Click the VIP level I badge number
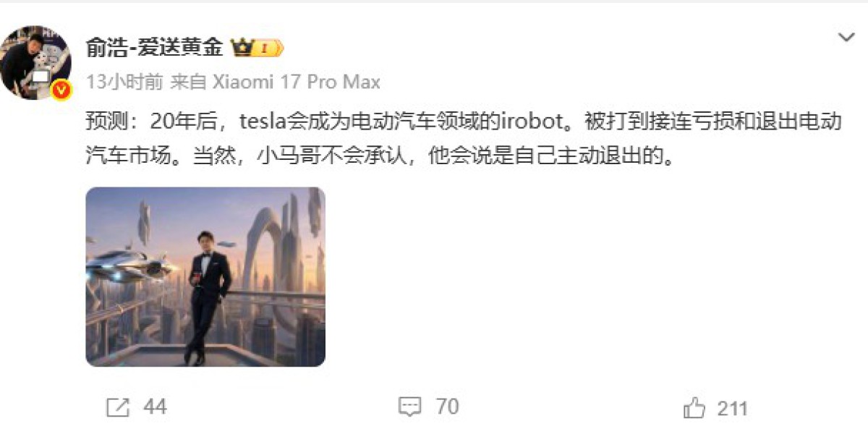Image resolution: width=868 pixels, height=434 pixels. [x=265, y=49]
